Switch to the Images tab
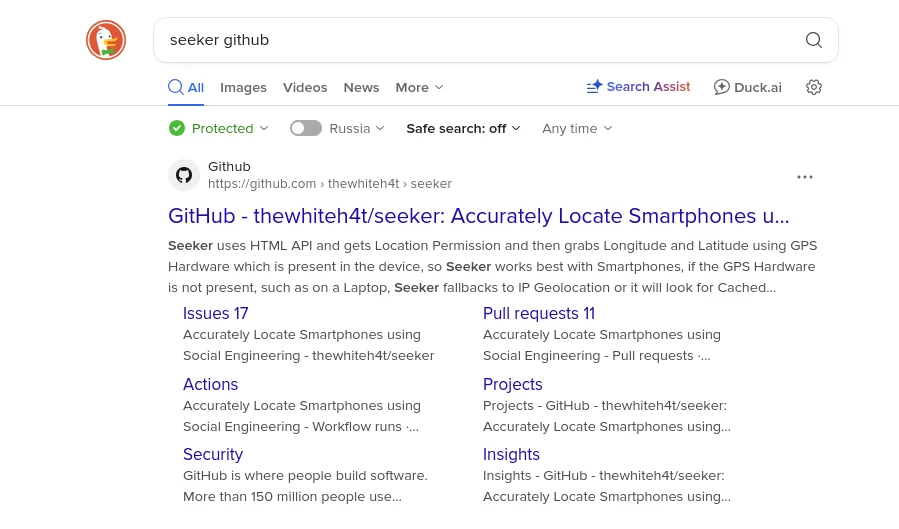 243,87
